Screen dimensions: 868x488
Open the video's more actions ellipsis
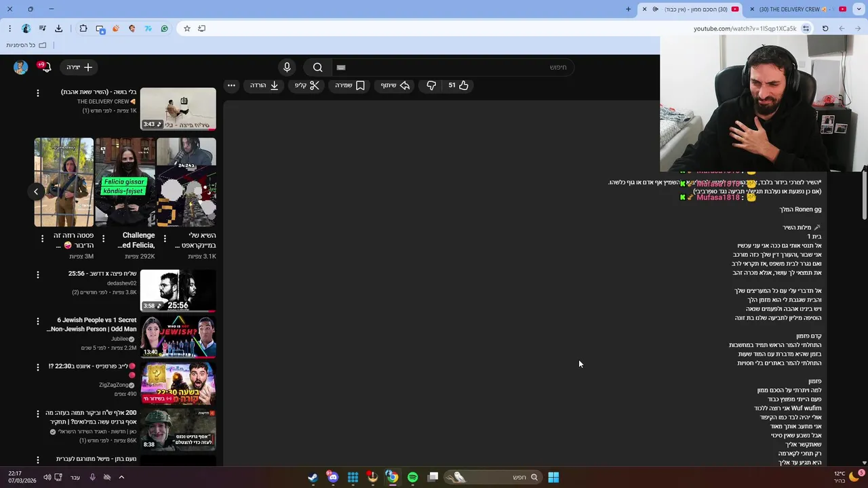click(231, 85)
